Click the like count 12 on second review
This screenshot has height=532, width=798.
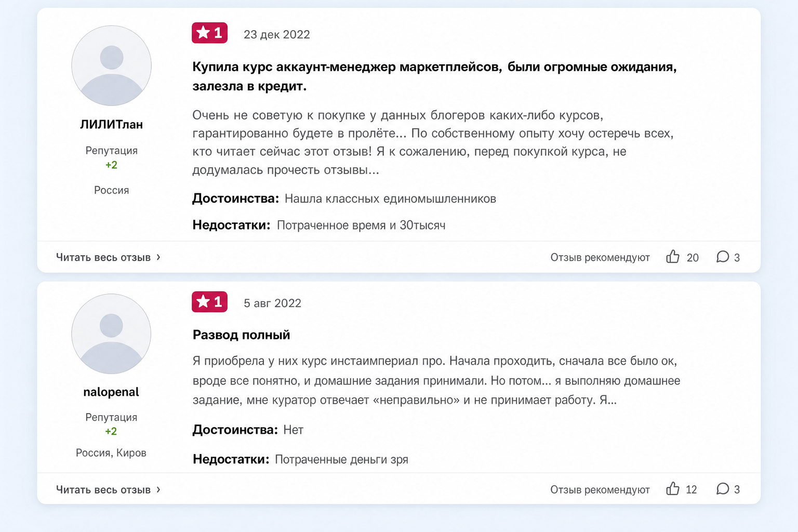(x=691, y=489)
